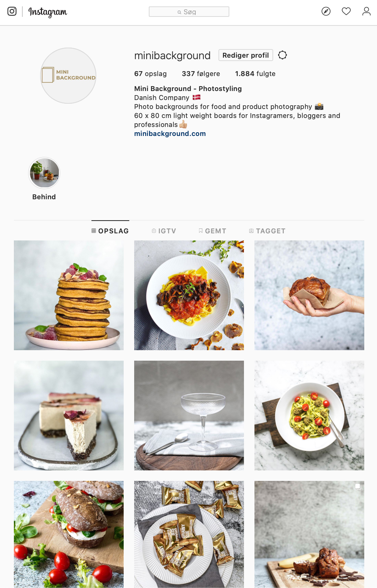Open the Behind story highlight

(x=44, y=179)
